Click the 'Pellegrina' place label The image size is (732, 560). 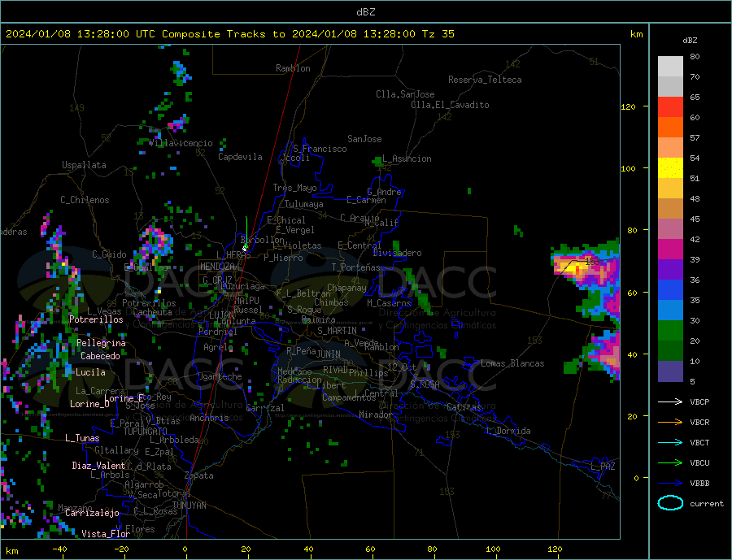tap(101, 343)
